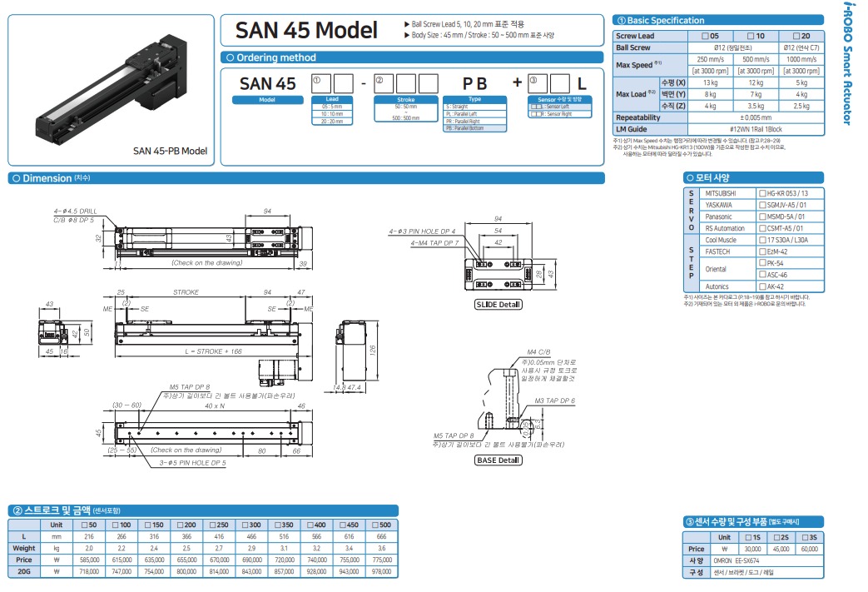Click the '250 mm/s' max speed cell
Screen dimensions: 868x592
pyautogui.click(x=710, y=59)
